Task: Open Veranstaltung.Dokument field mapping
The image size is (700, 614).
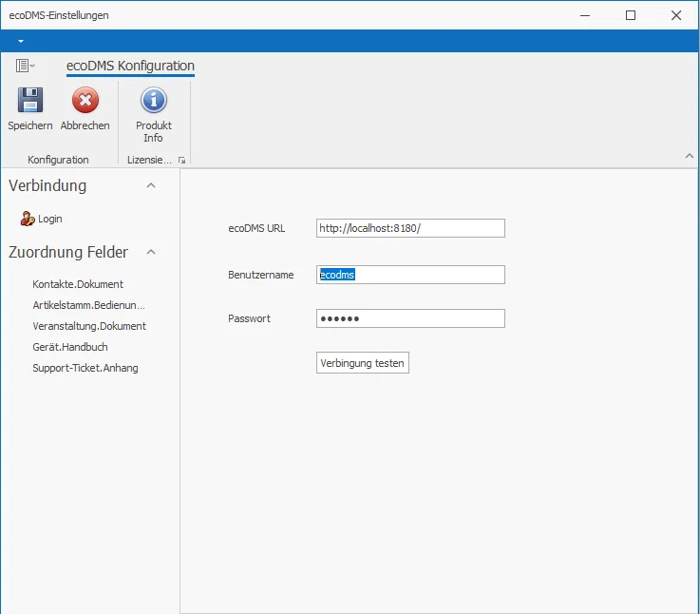Action: [89, 326]
